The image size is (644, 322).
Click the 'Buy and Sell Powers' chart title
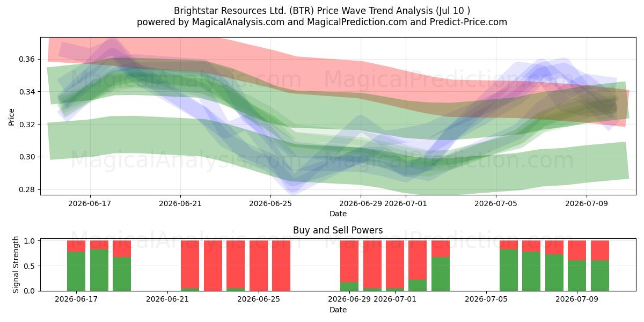pyautogui.click(x=338, y=230)
